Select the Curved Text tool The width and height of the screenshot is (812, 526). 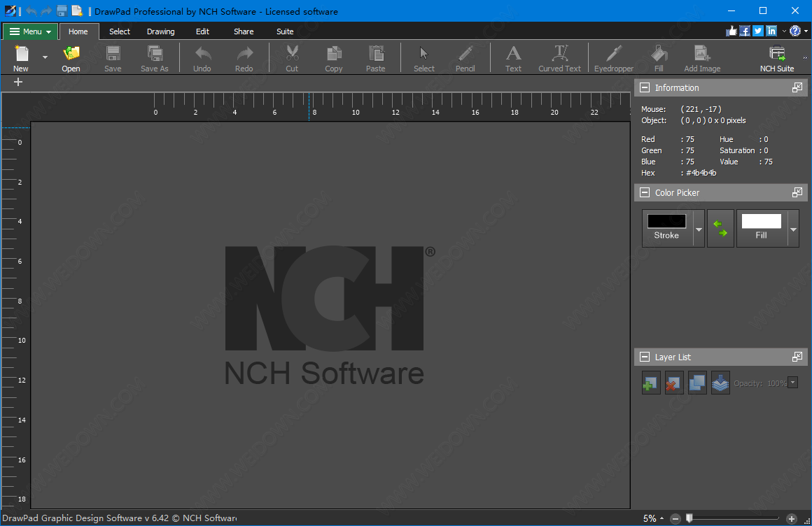[559, 58]
